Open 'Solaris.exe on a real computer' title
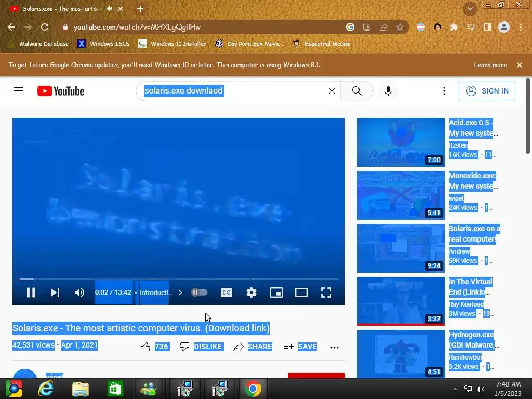This screenshot has width=532, height=399. (474, 234)
